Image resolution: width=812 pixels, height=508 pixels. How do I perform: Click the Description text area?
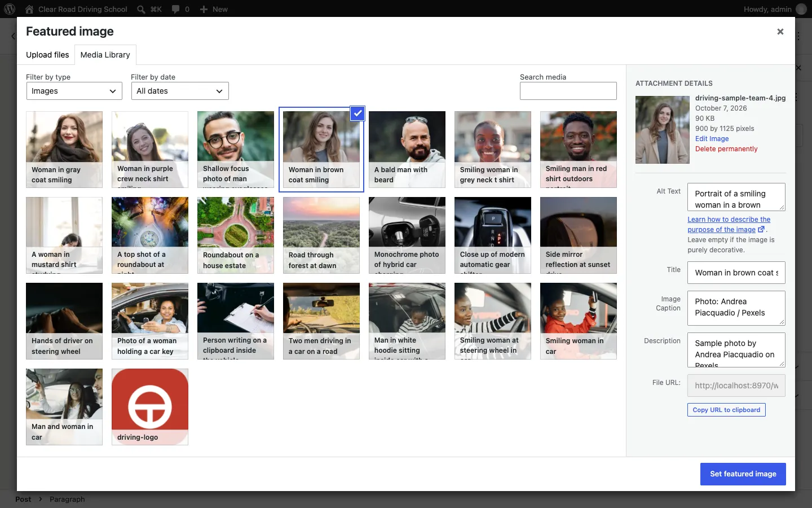(736, 350)
